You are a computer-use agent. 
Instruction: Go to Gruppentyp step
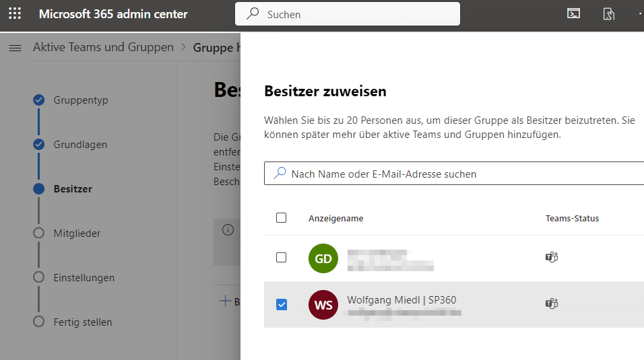point(81,100)
